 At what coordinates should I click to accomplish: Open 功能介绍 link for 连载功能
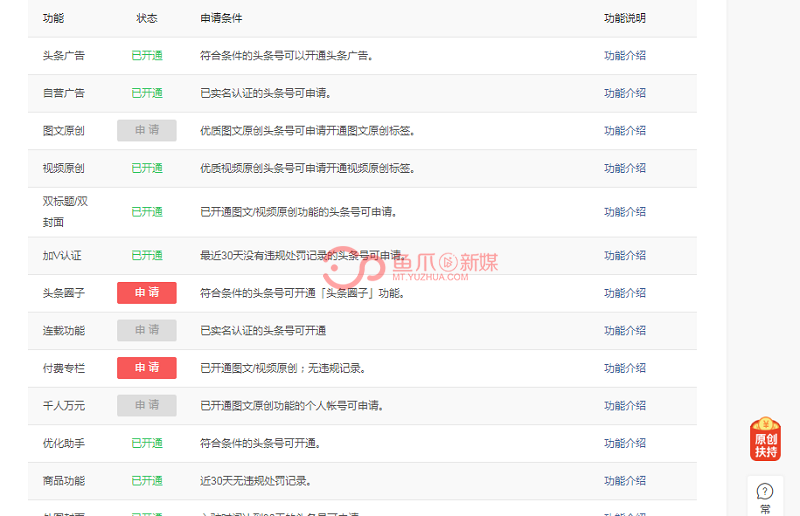point(625,331)
